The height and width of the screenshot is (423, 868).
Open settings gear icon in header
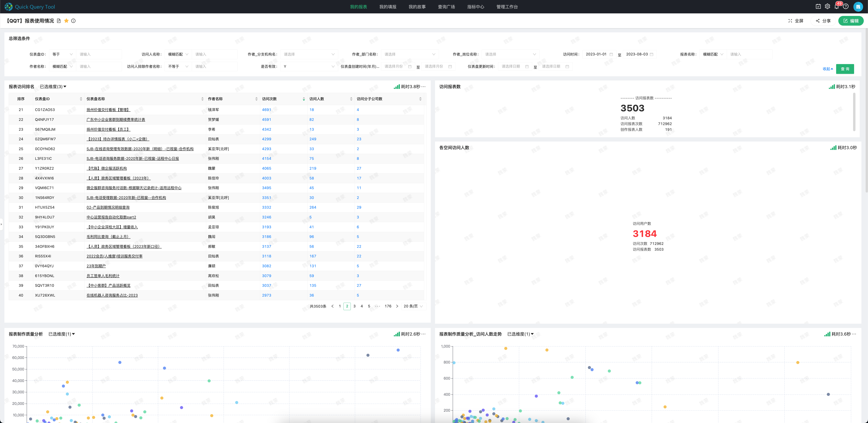point(827,6)
